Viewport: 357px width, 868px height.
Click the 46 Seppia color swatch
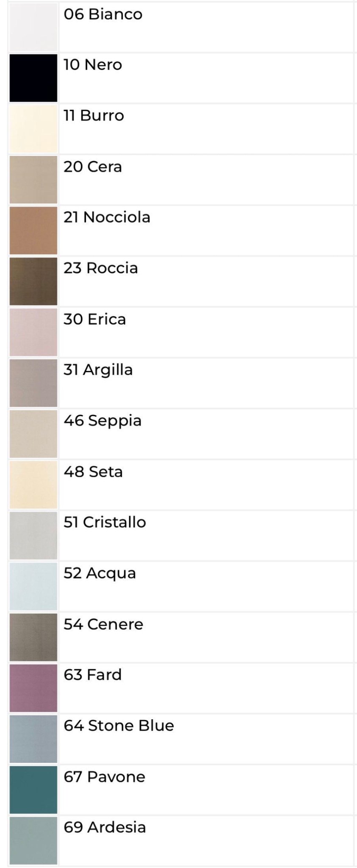point(33,434)
